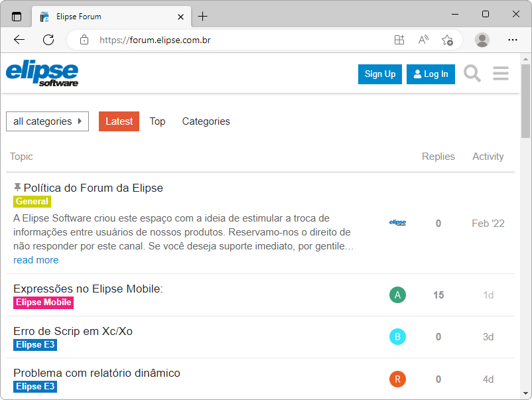Switch to the Top tab
The width and height of the screenshot is (532, 400).
(157, 121)
